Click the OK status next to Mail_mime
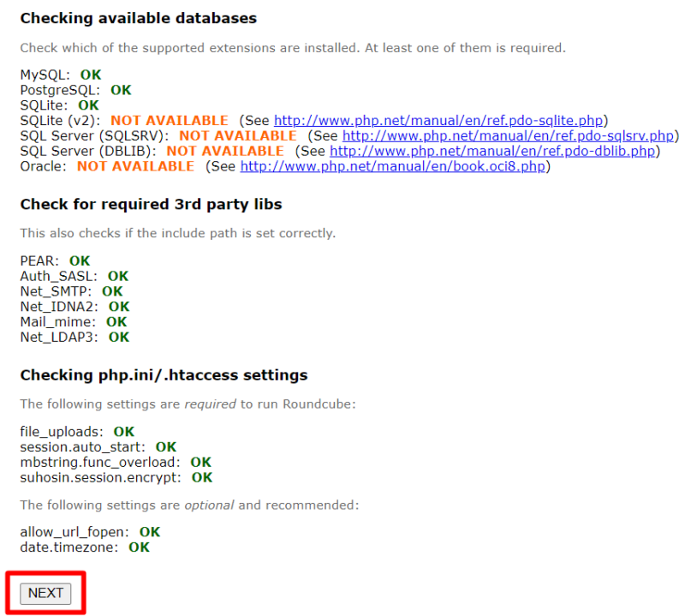The height and width of the screenshot is (616, 685). (x=116, y=322)
